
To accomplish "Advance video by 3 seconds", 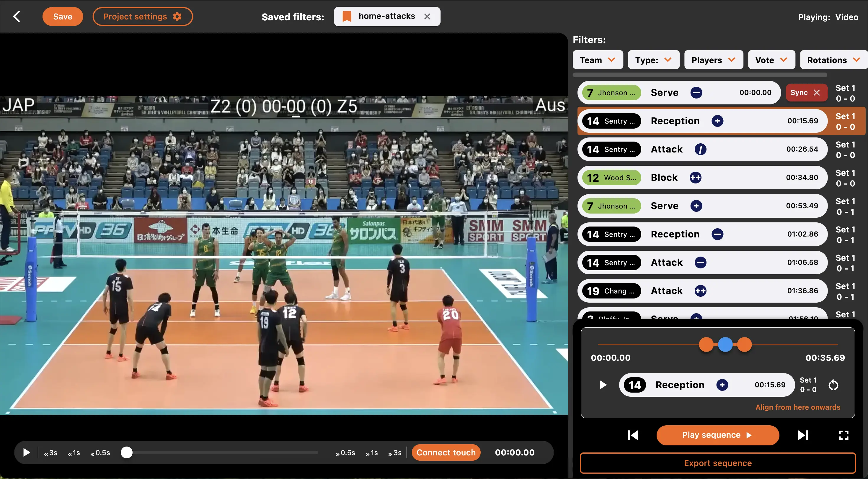I will tap(394, 453).
